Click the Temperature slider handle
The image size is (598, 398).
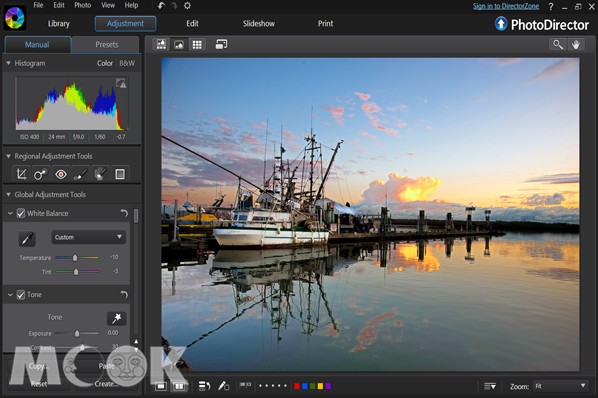[x=75, y=258]
